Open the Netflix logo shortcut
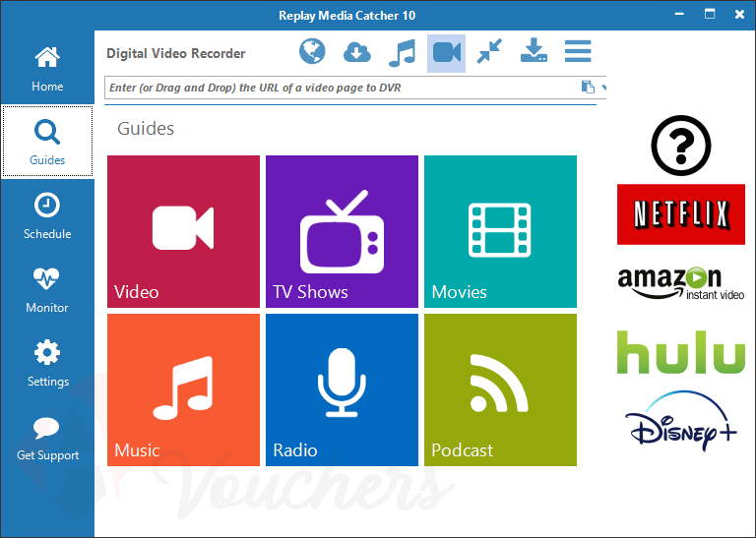This screenshot has height=538, width=756. point(681,214)
